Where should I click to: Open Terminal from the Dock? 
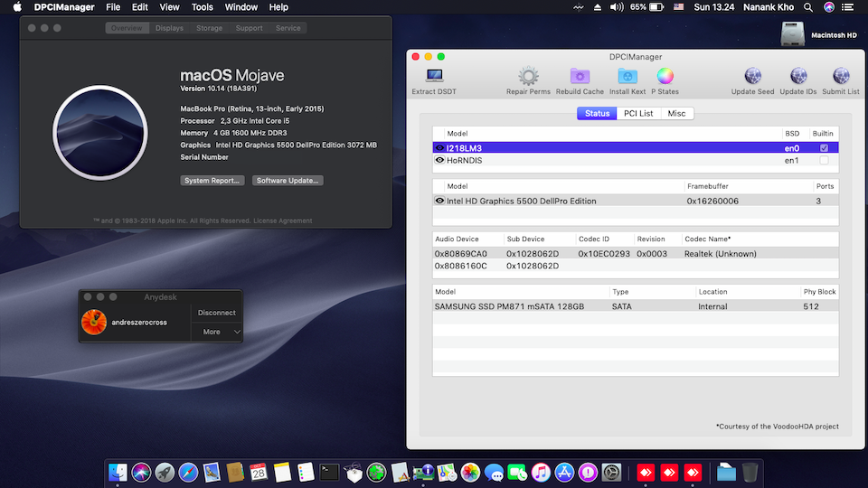tap(329, 473)
